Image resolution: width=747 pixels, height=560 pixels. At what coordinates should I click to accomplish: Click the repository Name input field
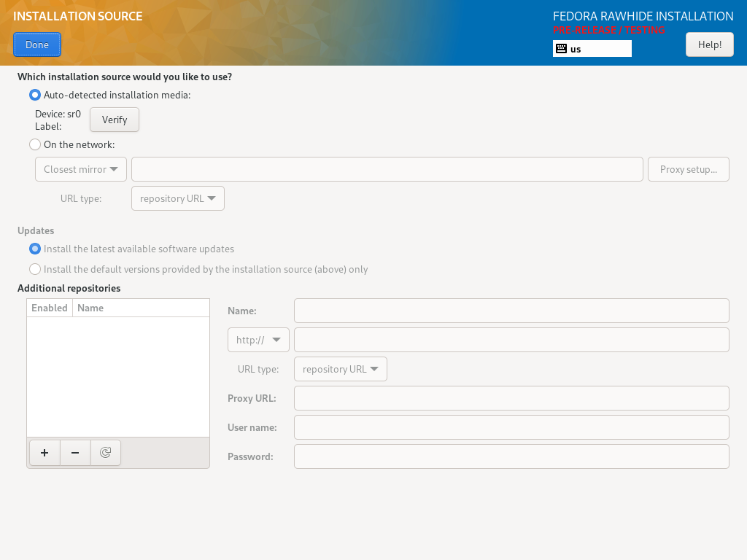click(x=511, y=311)
